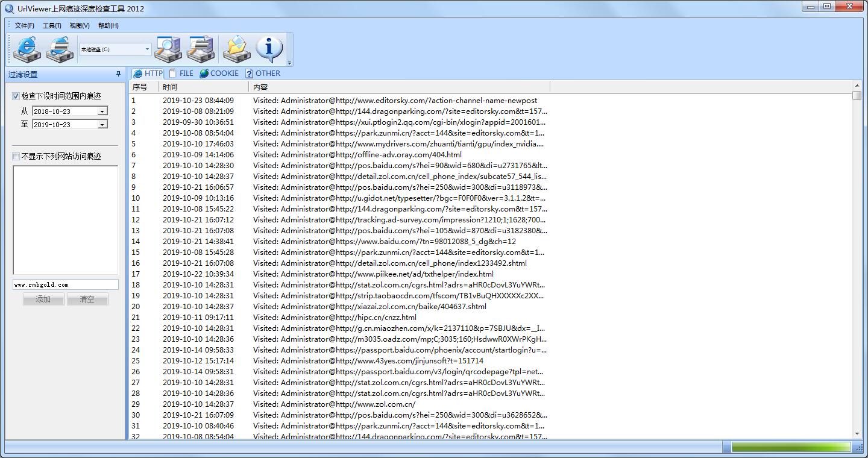Enable 不显示下列网站访问痕迹 checkbox

pyautogui.click(x=16, y=156)
